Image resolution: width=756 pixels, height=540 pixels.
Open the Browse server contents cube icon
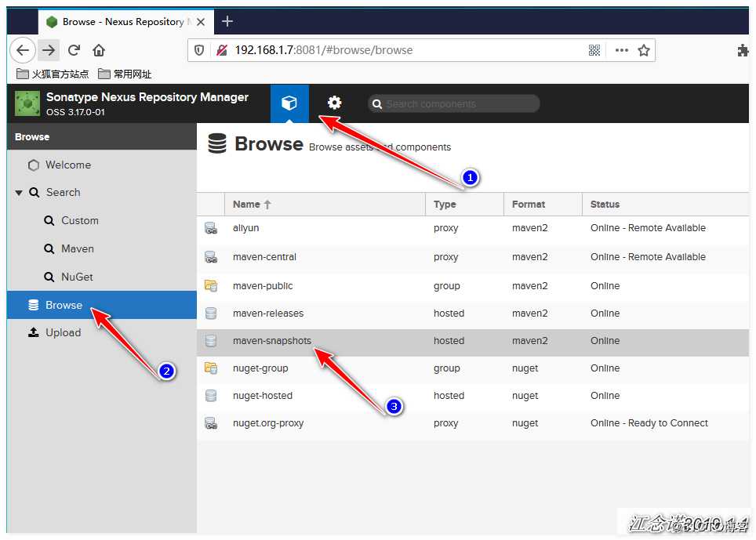point(289,103)
